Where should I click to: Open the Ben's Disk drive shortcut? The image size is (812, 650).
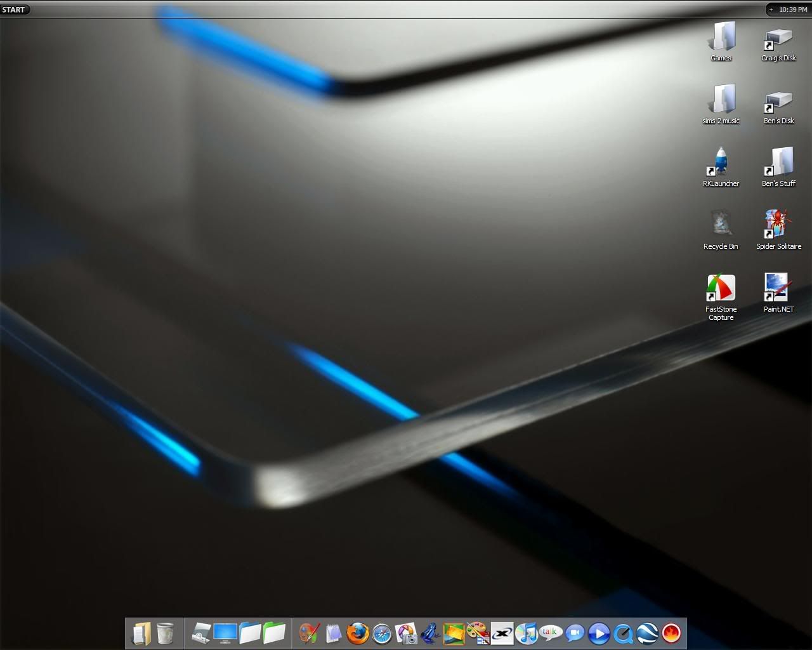click(x=778, y=106)
